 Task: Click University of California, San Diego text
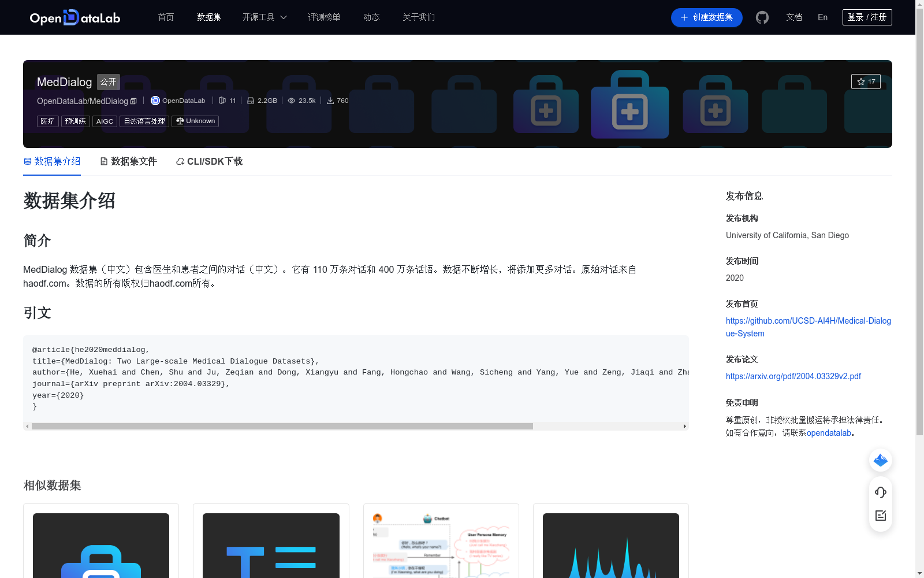coord(787,235)
